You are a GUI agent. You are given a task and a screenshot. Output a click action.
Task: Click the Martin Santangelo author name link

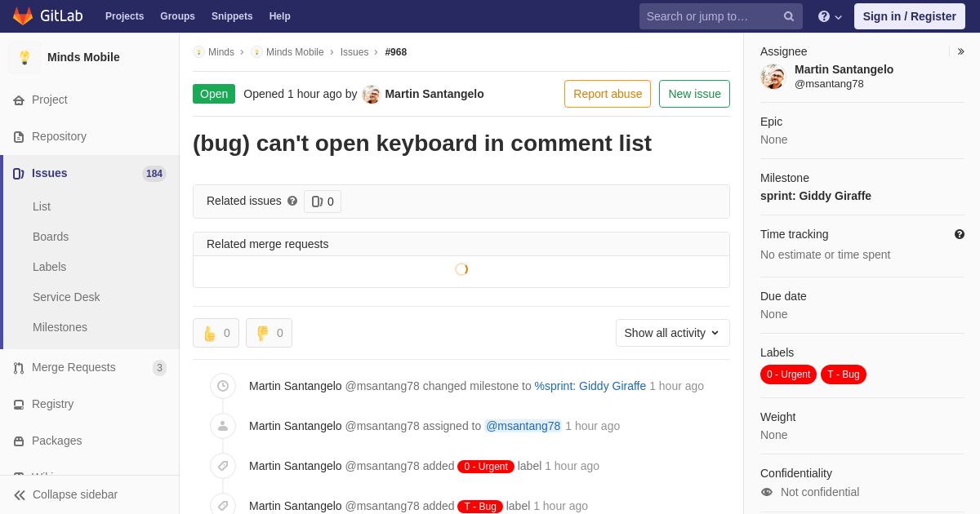(434, 94)
